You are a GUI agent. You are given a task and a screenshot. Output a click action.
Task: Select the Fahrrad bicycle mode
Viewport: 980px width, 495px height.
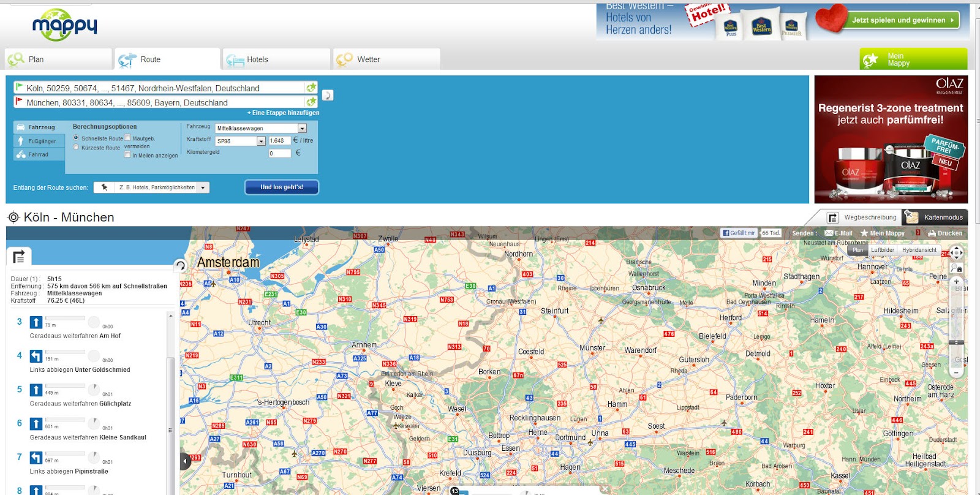(x=39, y=154)
